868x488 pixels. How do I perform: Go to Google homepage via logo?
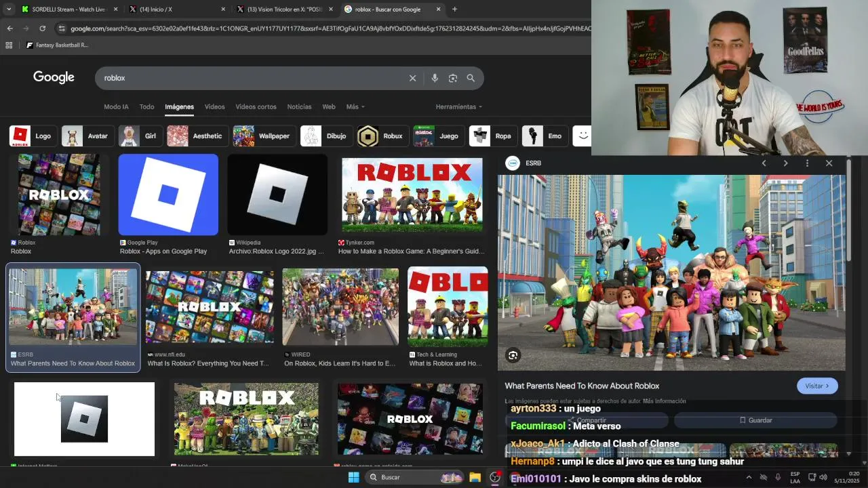[54, 77]
